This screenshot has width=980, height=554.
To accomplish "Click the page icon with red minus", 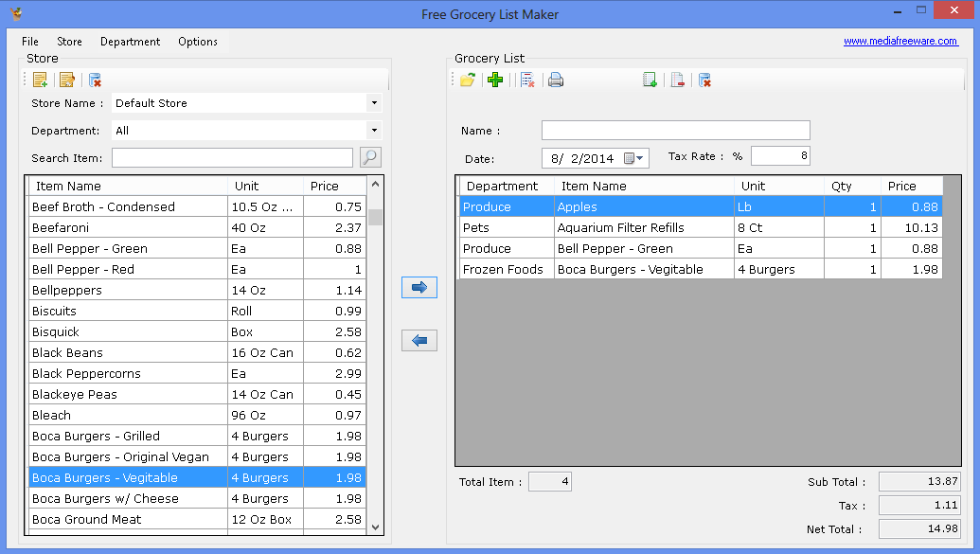I will [x=677, y=80].
